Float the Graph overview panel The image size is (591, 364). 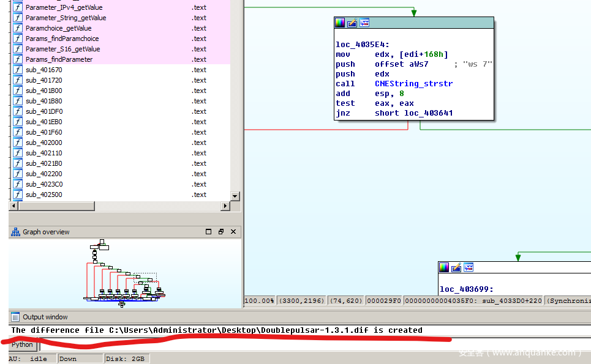[x=221, y=232]
